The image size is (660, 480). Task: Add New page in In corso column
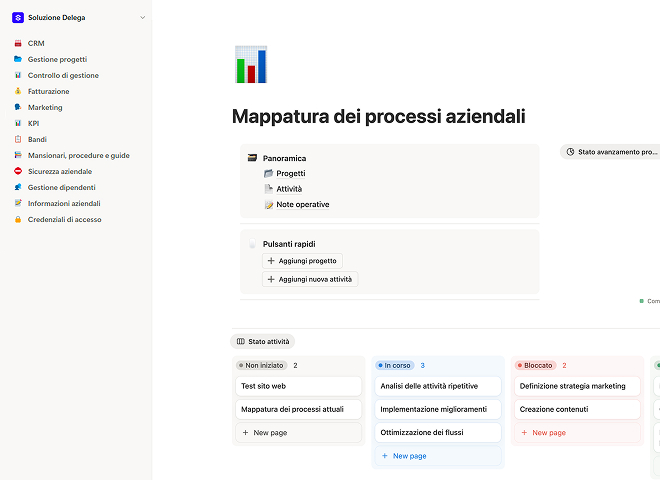pos(438,456)
